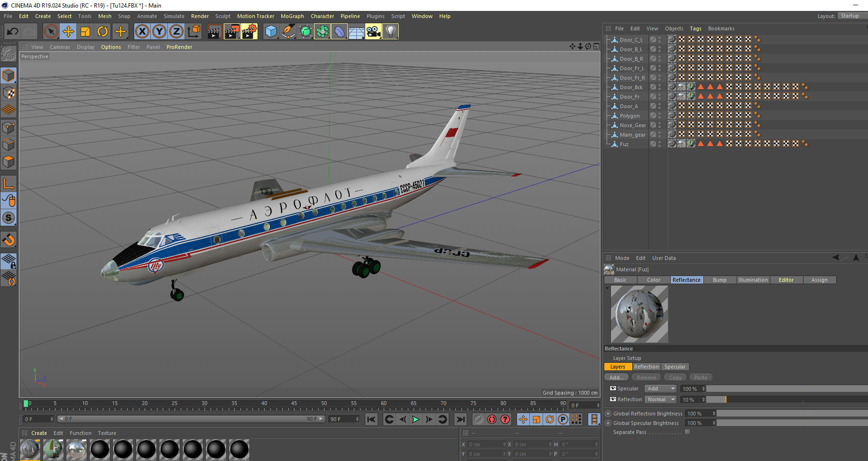This screenshot has width=868, height=461.
Task: Render the active view
Action: (214, 32)
